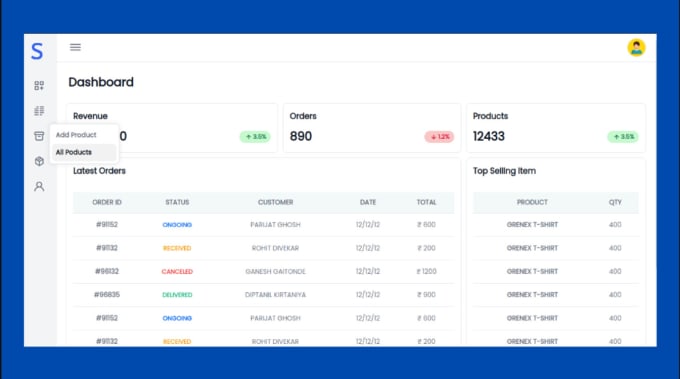The width and height of the screenshot is (680, 379).
Task: Click customer DIPTANIL KIRTANIYA
Action: (x=275, y=295)
